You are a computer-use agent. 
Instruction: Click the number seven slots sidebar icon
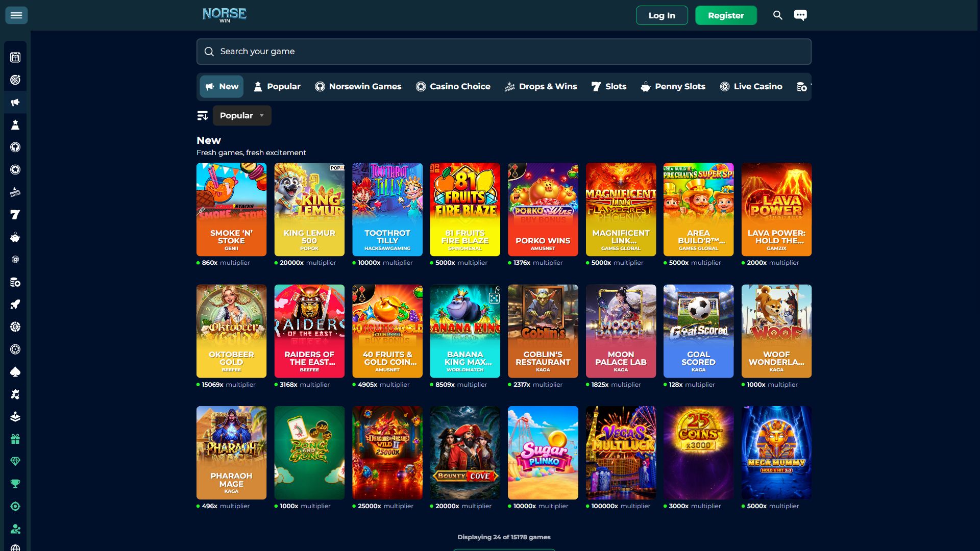[15, 215]
